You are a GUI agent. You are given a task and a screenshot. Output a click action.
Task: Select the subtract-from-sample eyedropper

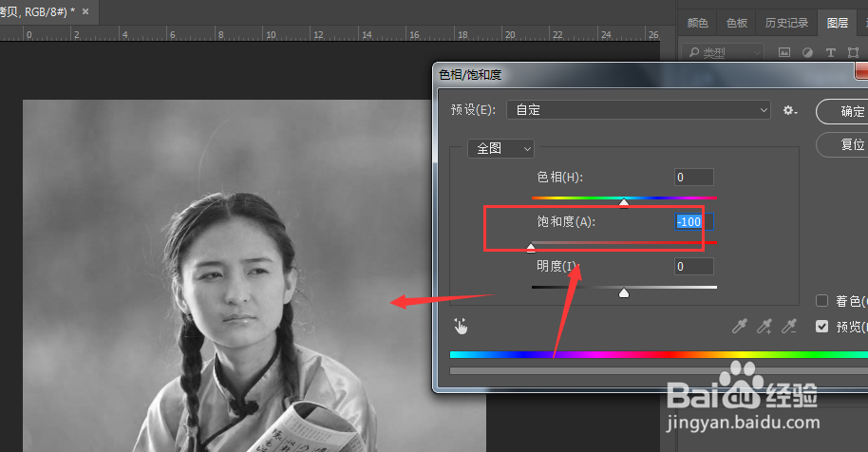coord(789,326)
